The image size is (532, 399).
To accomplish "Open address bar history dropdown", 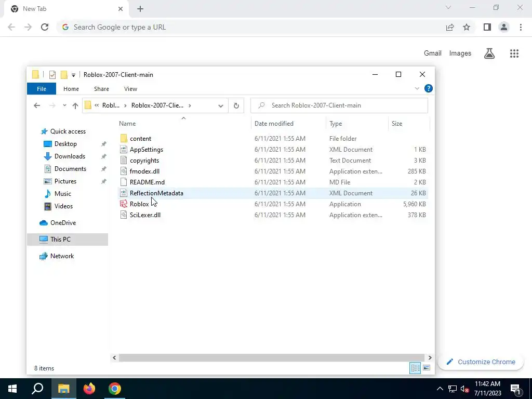I will coord(220,105).
